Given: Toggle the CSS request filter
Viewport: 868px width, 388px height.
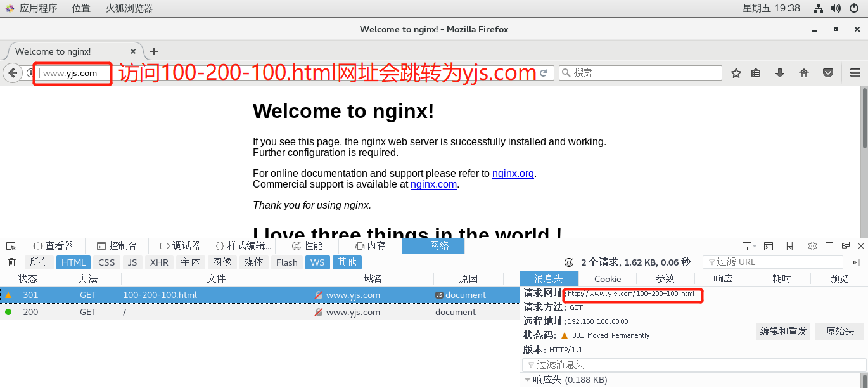Looking at the screenshot, I should tap(106, 262).
